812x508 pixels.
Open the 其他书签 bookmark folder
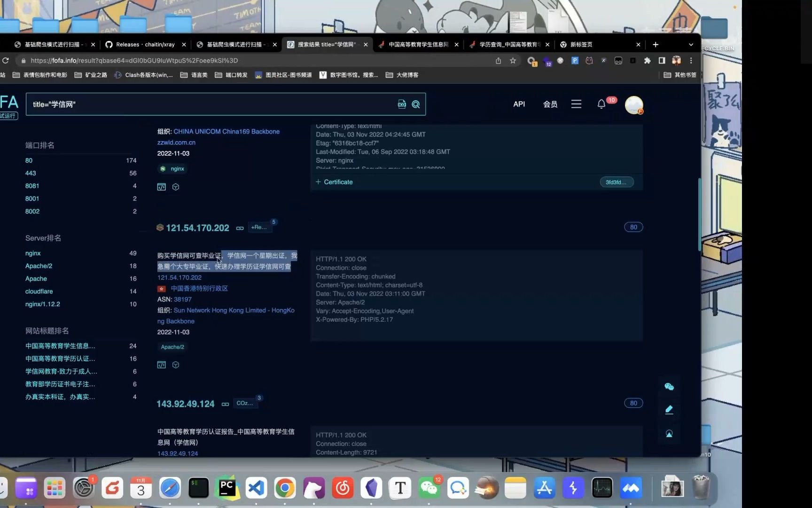click(680, 75)
